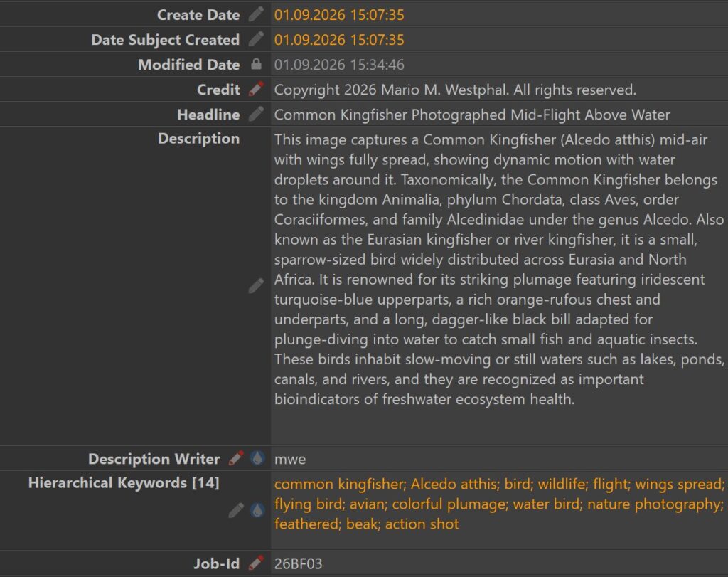Click the red pencil icon for Description Writer

point(236,458)
